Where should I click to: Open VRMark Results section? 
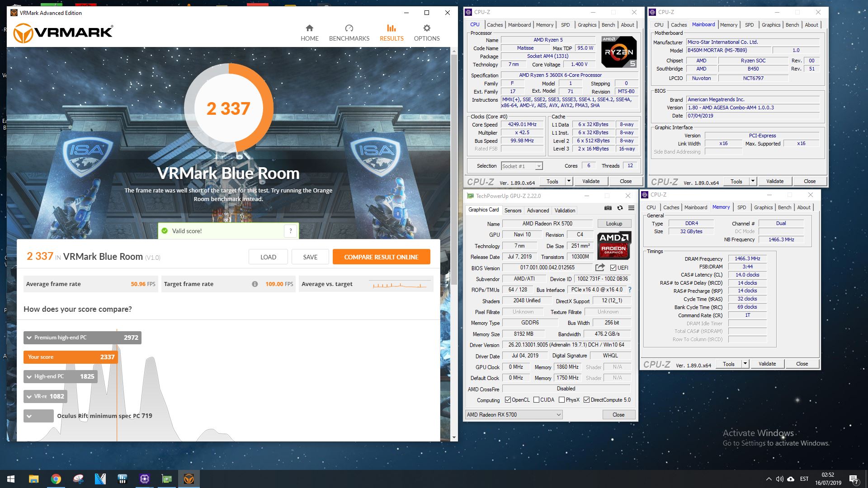point(392,33)
